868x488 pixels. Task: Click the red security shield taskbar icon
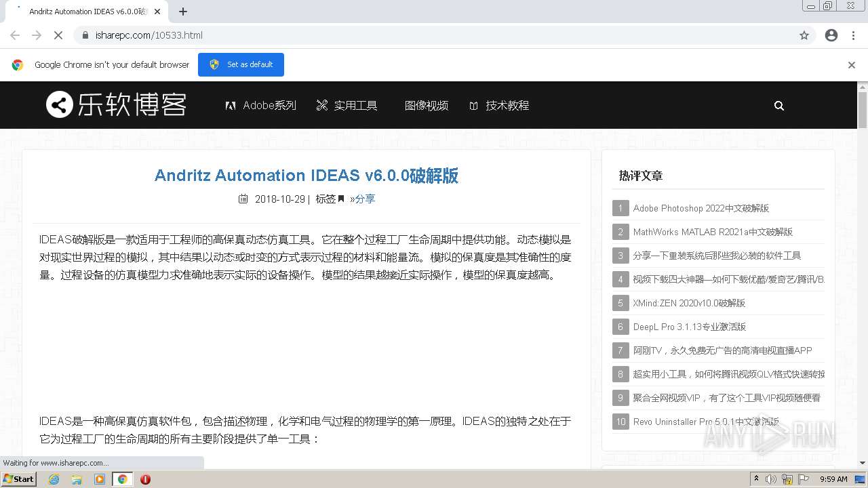(x=145, y=479)
